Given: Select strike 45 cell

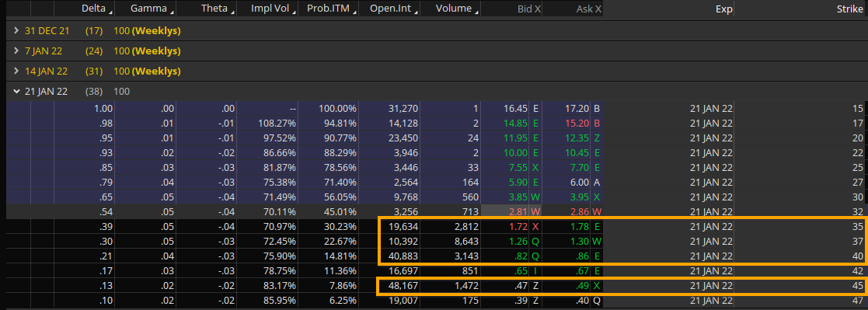Looking at the screenshot, I should tap(857, 286).
